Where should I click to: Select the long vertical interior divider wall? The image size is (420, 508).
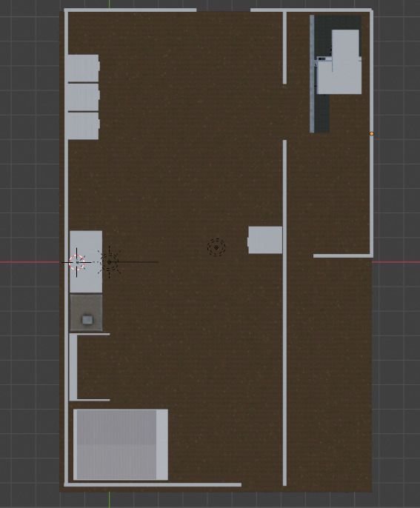point(284,313)
